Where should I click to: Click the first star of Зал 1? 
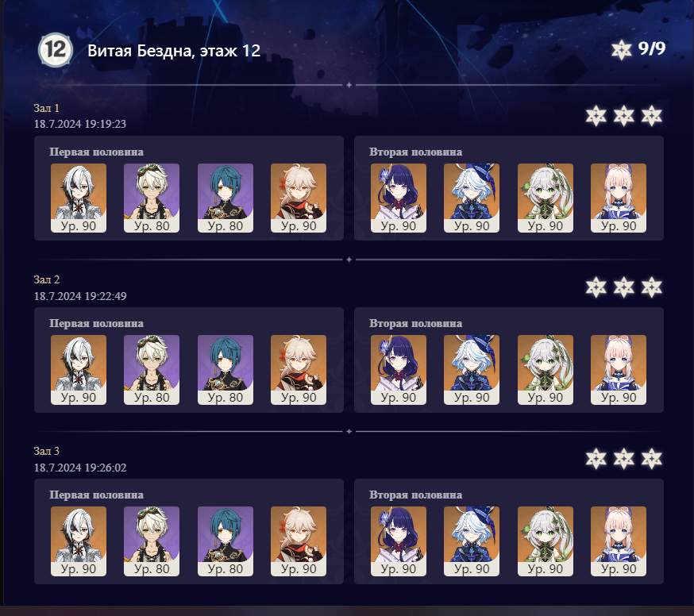pos(596,116)
